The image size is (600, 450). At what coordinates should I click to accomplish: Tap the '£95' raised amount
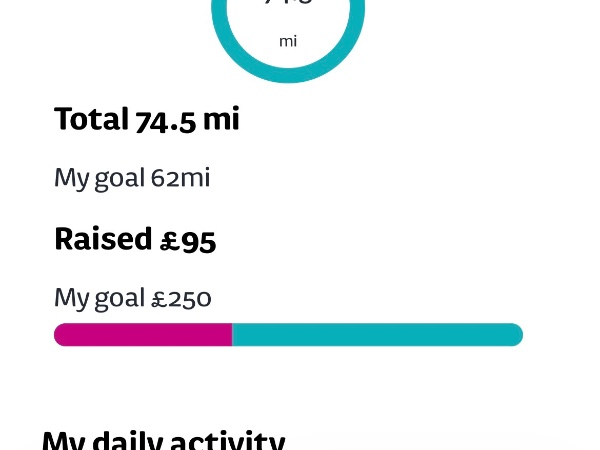(x=188, y=240)
